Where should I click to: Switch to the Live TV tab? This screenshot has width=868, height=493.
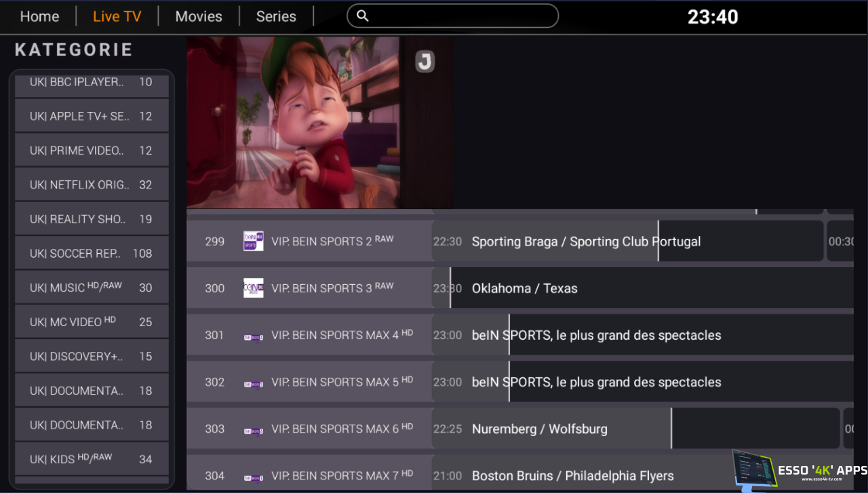click(117, 16)
